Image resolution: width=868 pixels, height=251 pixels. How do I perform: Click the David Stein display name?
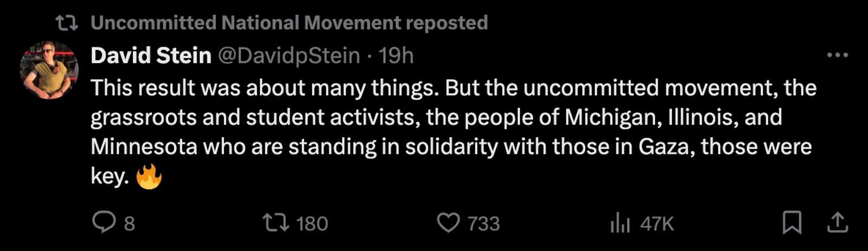tap(151, 55)
